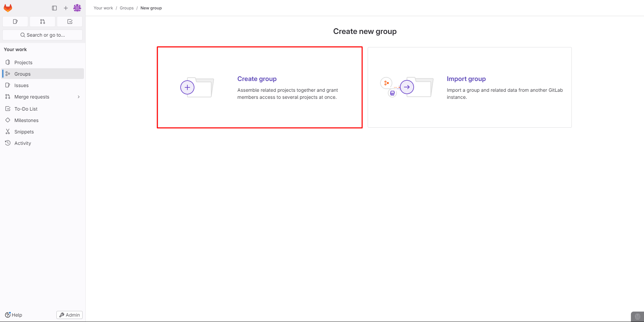Click Groups breadcrumb link
Viewport: 644px width, 322px height.
click(127, 8)
